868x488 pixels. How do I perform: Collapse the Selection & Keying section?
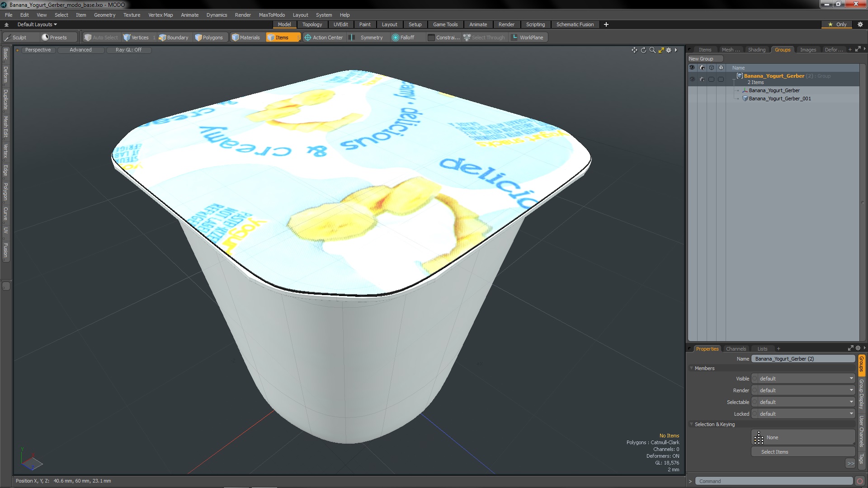[692, 424]
